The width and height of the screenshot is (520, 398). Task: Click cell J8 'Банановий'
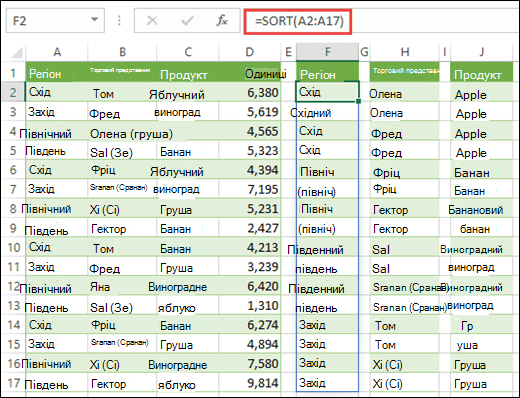click(481, 208)
